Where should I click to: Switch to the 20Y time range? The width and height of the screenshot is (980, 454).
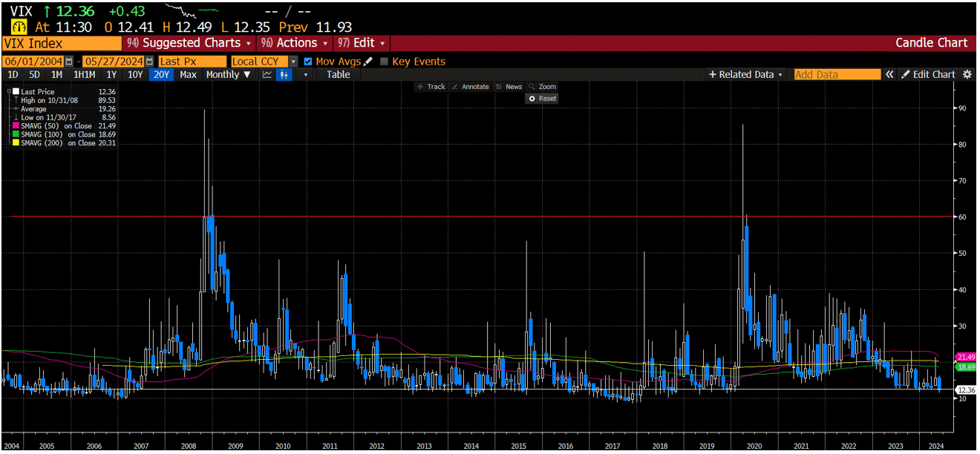click(161, 74)
